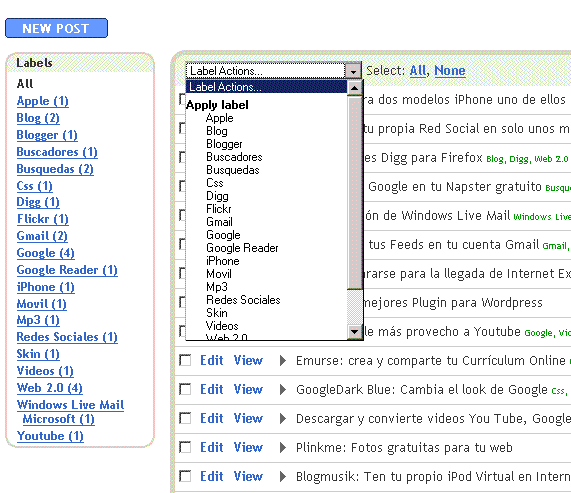This screenshot has width=571, height=493.
Task: Edit the Plinkme post
Action: 212,447
